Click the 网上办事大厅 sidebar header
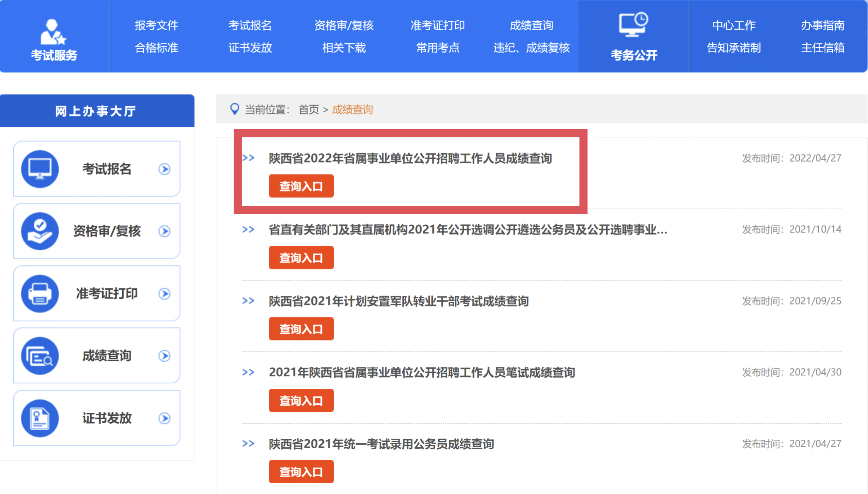The height and width of the screenshot is (494, 868). click(x=96, y=111)
